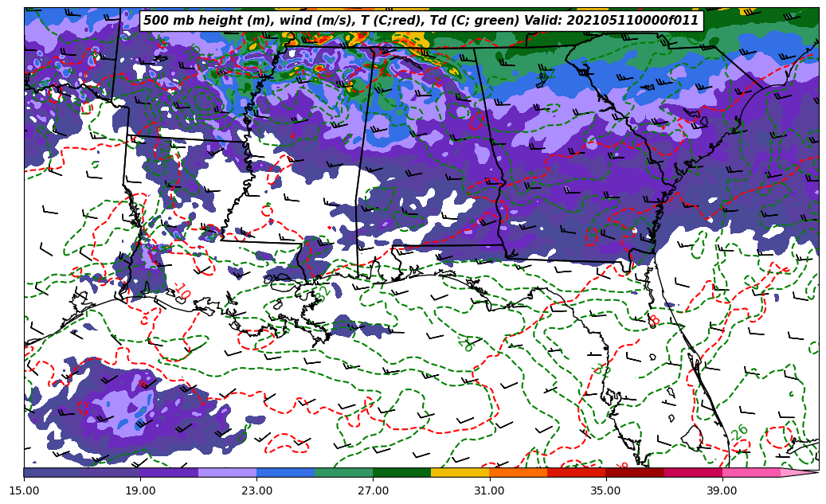Click the 27.00 colorbar tick label
The width and height of the screenshot is (826, 504).
(373, 491)
